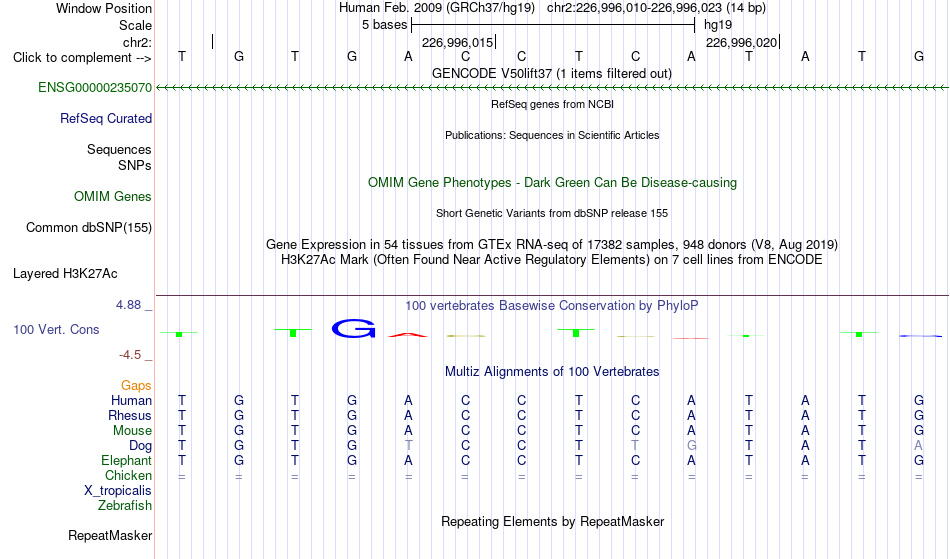The width and height of the screenshot is (950, 559).
Task: Click 'RefSeq genes from NCBI' title
Action: 553,105
